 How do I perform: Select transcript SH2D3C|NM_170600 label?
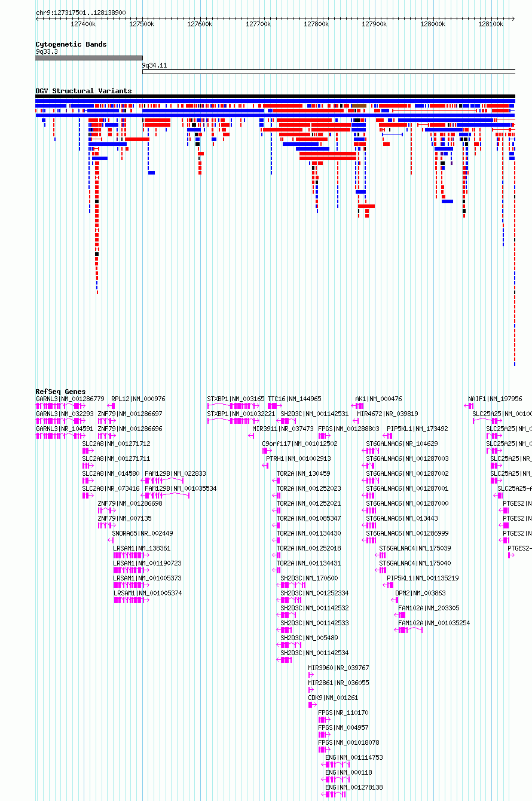coord(310,578)
